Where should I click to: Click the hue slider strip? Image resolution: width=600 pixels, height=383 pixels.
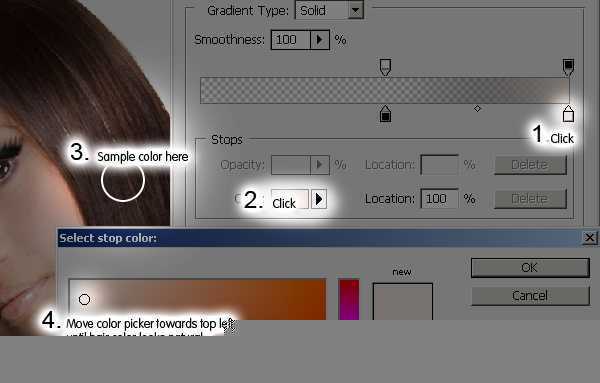pos(349,300)
